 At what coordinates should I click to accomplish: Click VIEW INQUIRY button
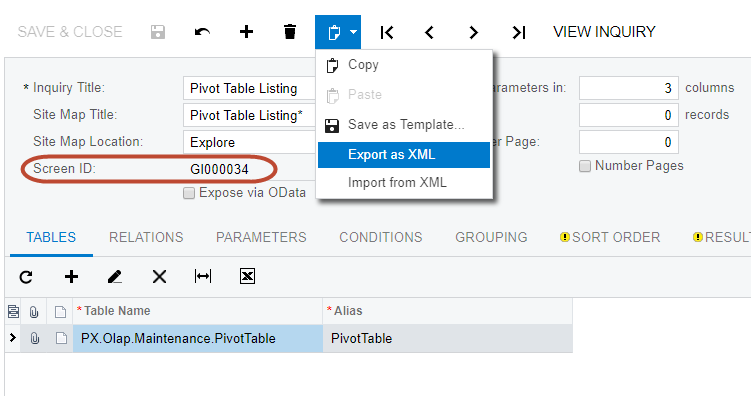tap(604, 32)
